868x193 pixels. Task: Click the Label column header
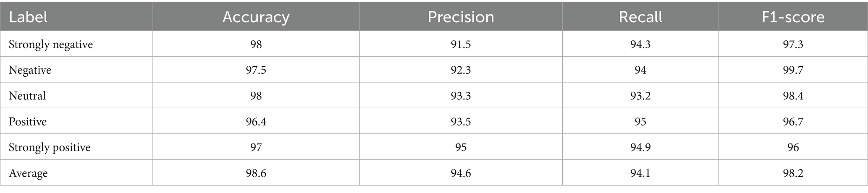(x=28, y=17)
